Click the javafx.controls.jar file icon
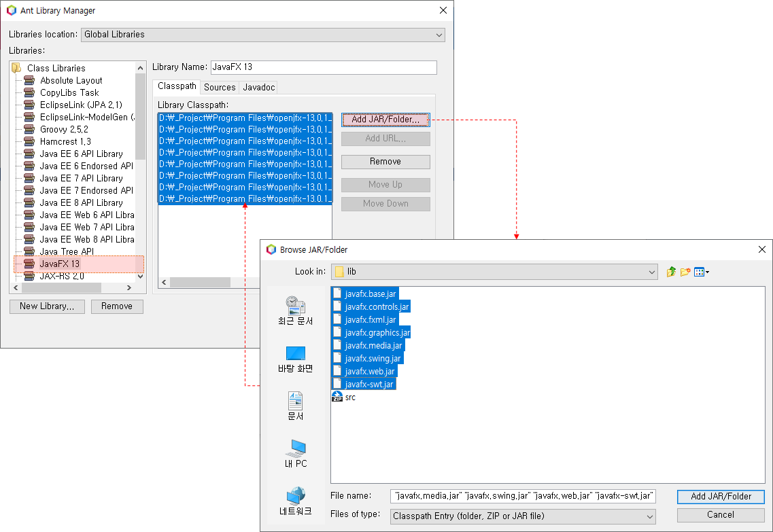This screenshot has width=773, height=532. click(x=337, y=306)
